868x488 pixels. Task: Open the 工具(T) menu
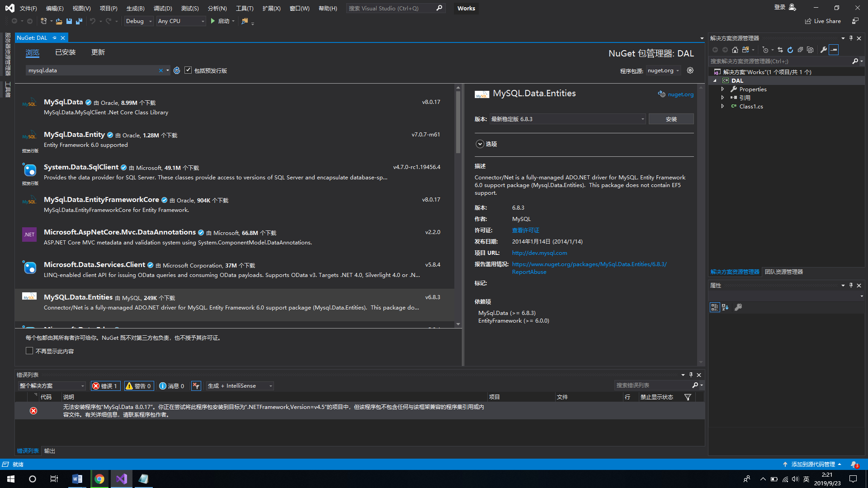(245, 8)
